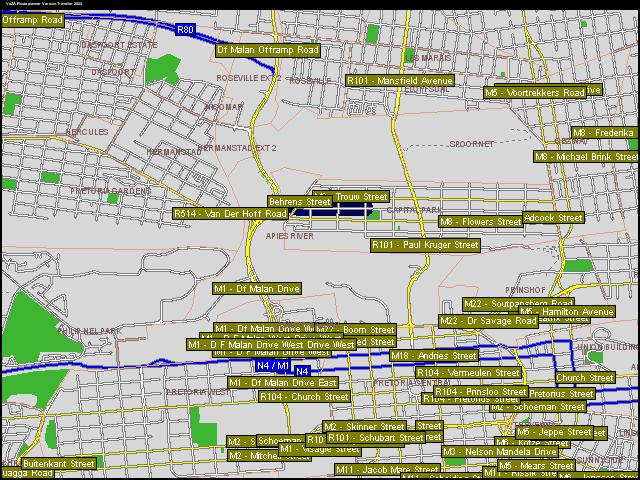The width and height of the screenshot is (640, 480).
Task: Click the Pretorius Street label
Action: (561, 394)
